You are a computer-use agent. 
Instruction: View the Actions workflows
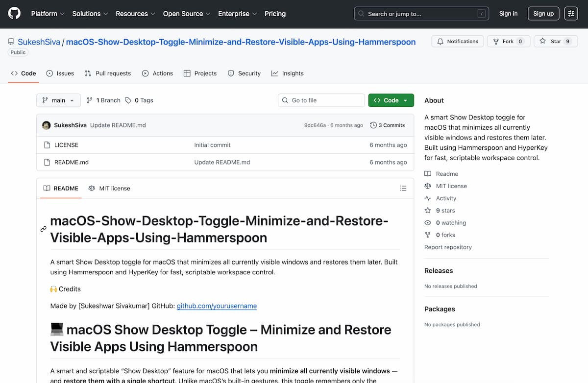pyautogui.click(x=157, y=73)
